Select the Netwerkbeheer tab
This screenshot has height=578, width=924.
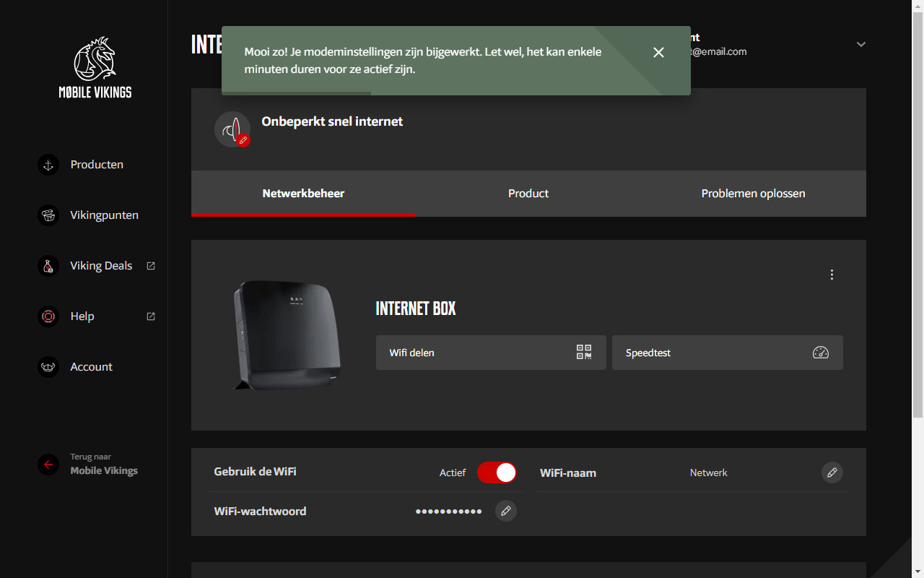(303, 194)
